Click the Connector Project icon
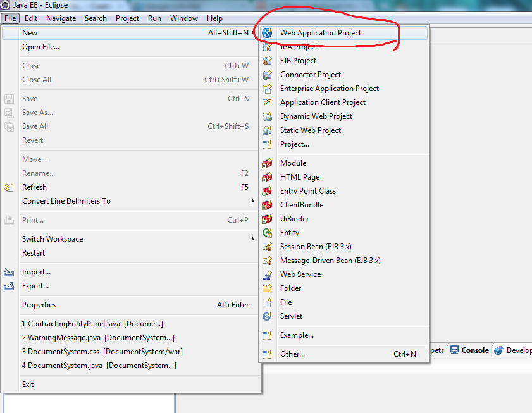 point(267,75)
